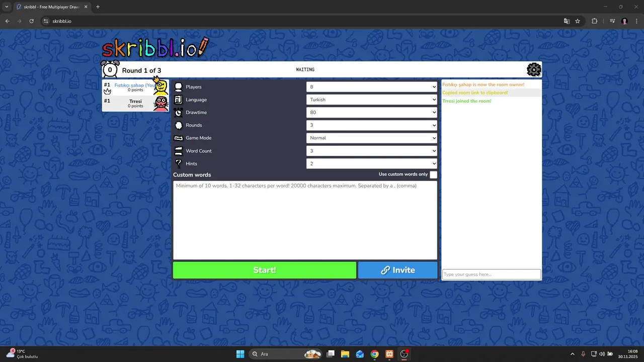Click the Fıstıkçı şahap (You) player name
Screen dimensions: 644x362
pos(134,85)
